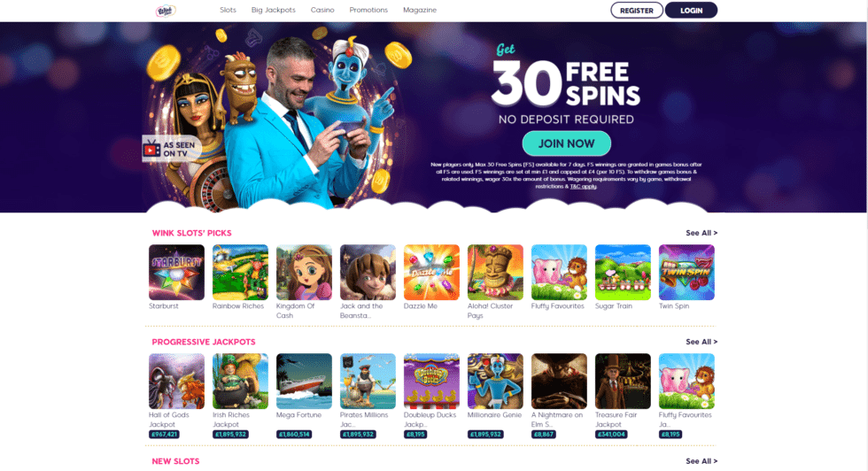Expand See All for New Slots
The width and height of the screenshot is (868, 471).
[701, 461]
